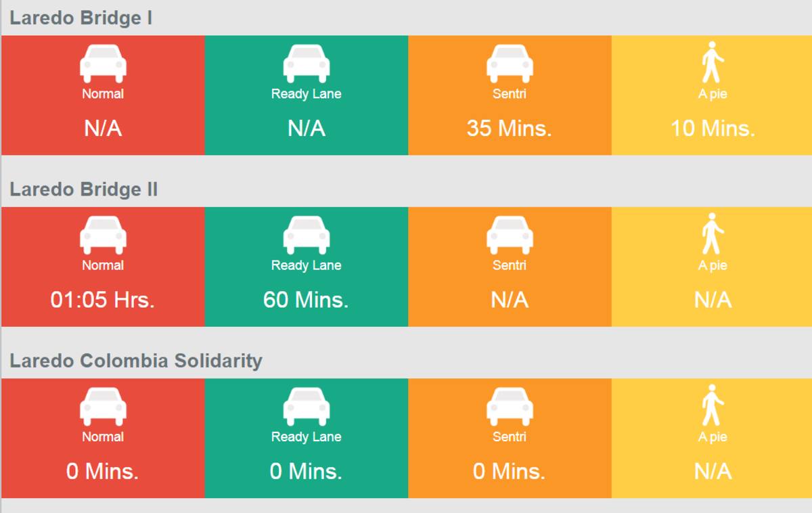Image resolution: width=812 pixels, height=513 pixels.
Task: Click the pedestrian icon for Laredo Bridge II
Action: coord(713,233)
